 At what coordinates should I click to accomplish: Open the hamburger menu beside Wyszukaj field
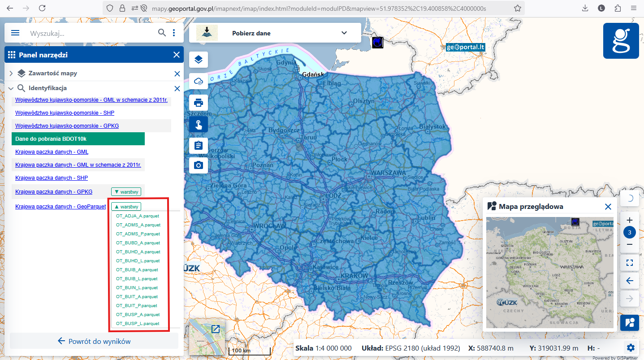tap(15, 32)
